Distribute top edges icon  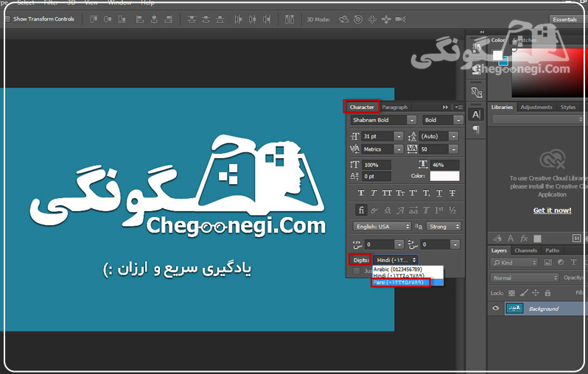coord(192,19)
